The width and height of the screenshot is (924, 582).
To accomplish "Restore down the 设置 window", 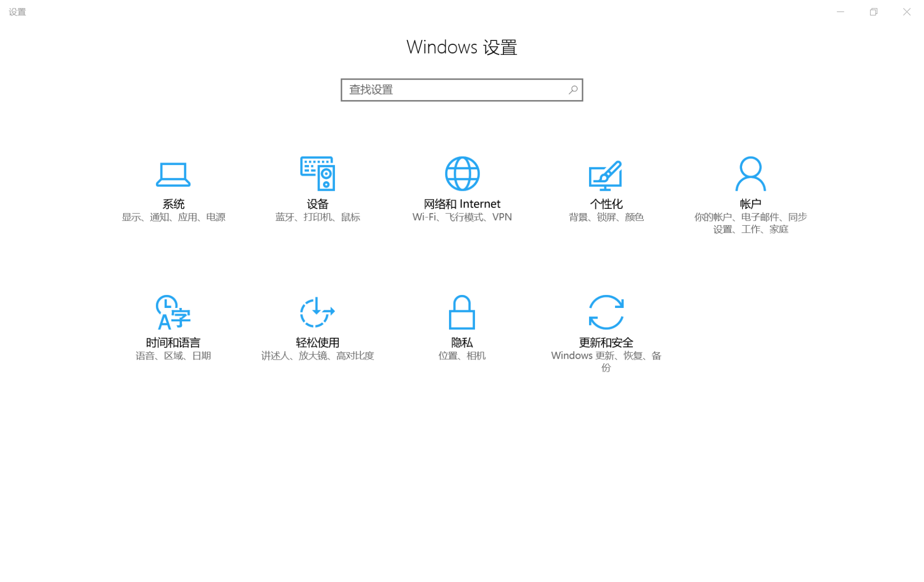I will pos(873,12).
